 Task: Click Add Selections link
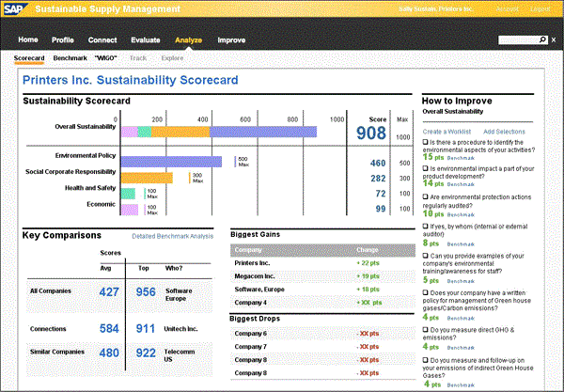[x=504, y=132]
